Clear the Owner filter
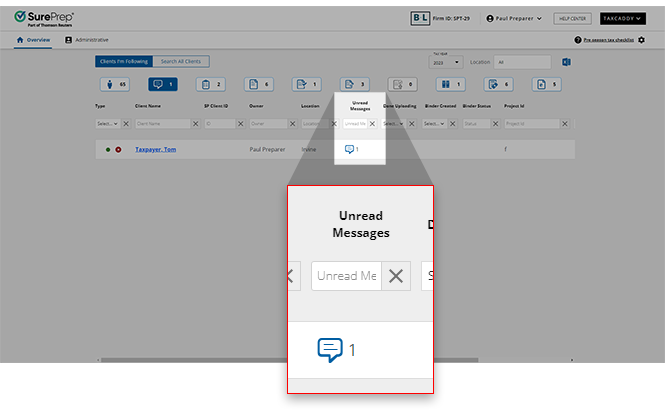 293,124
